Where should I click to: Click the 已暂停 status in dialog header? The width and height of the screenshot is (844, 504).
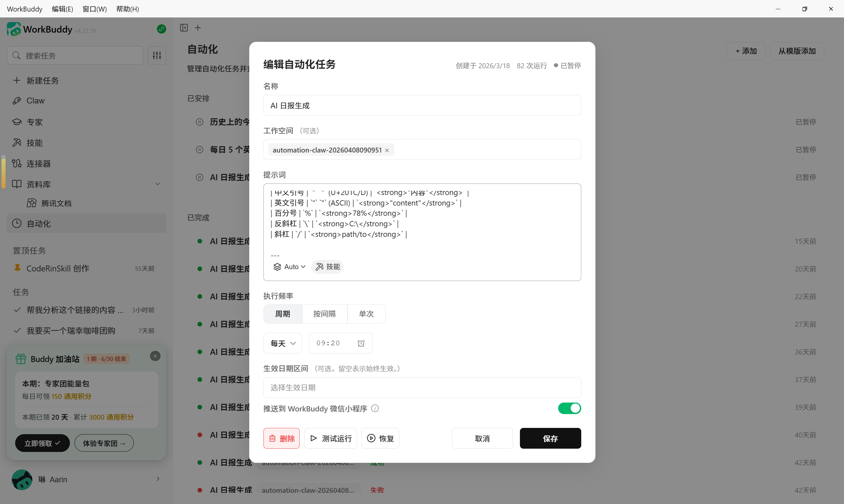click(567, 66)
